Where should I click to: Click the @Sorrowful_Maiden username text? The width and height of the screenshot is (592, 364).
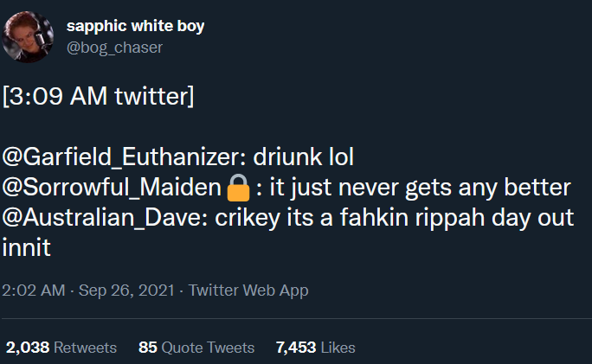[x=113, y=188]
